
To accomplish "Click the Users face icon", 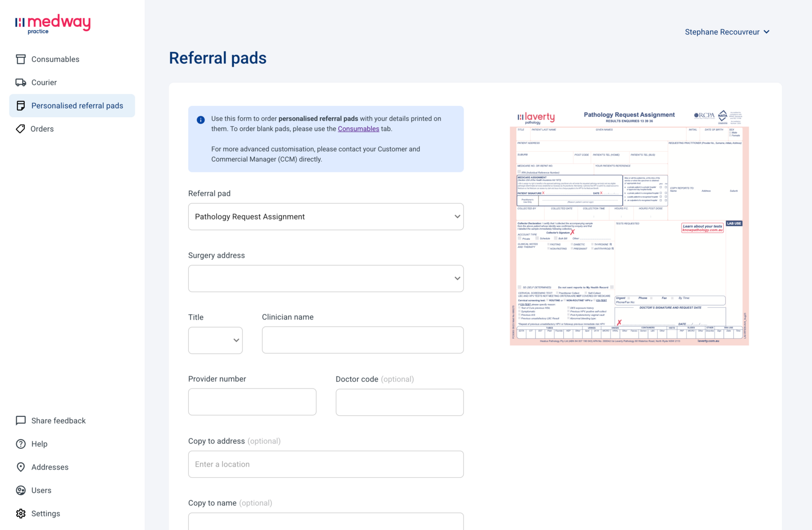I will pyautogui.click(x=21, y=490).
